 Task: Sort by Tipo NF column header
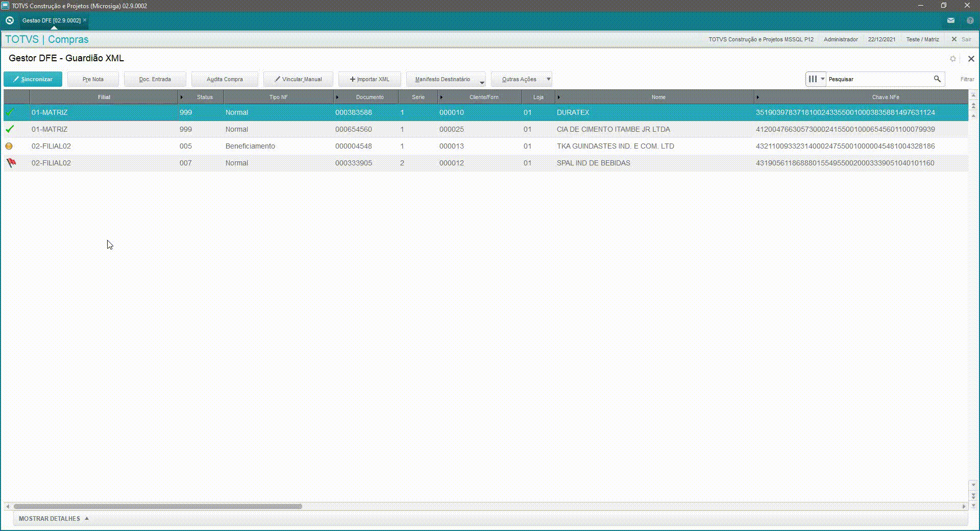(x=279, y=97)
